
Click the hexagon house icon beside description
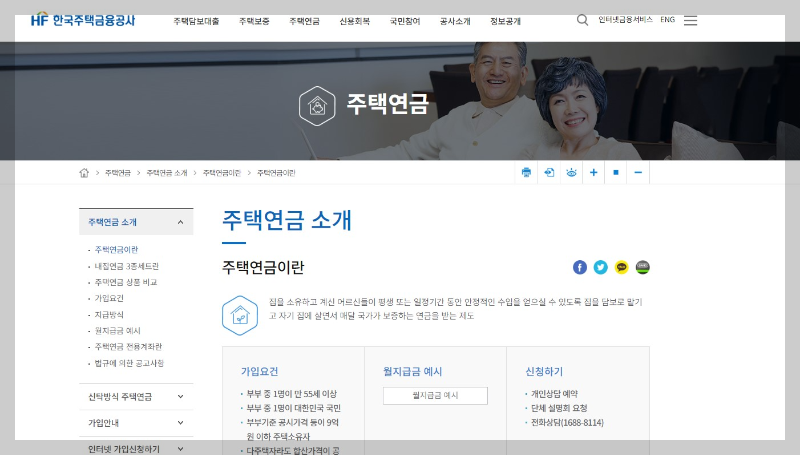pyautogui.click(x=240, y=315)
